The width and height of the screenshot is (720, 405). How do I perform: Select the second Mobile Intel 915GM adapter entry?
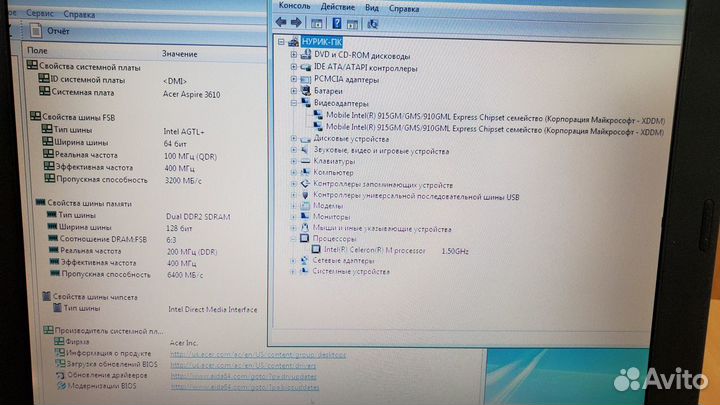(495, 129)
